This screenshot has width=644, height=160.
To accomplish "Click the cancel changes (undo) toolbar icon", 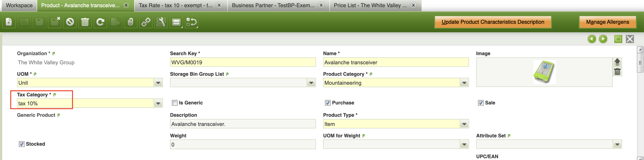I will [70, 22].
